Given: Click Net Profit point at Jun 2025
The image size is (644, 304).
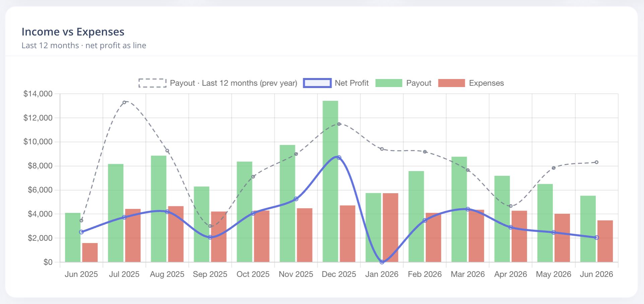Looking at the screenshot, I should [81, 232].
